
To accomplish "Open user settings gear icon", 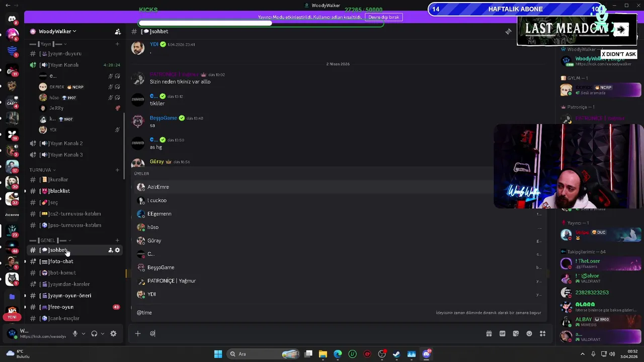I will point(113,333).
